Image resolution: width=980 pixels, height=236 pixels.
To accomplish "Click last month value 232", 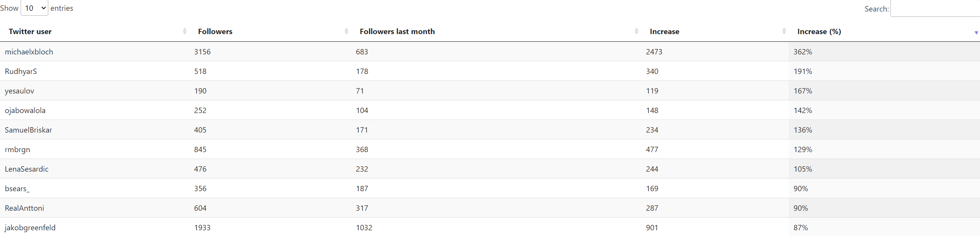I will tap(362, 169).
